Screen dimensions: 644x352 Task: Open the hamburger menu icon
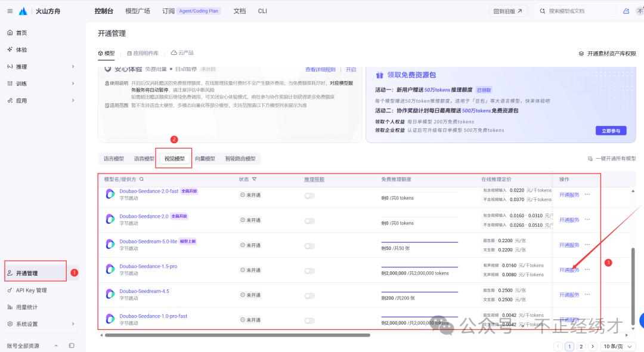point(10,11)
